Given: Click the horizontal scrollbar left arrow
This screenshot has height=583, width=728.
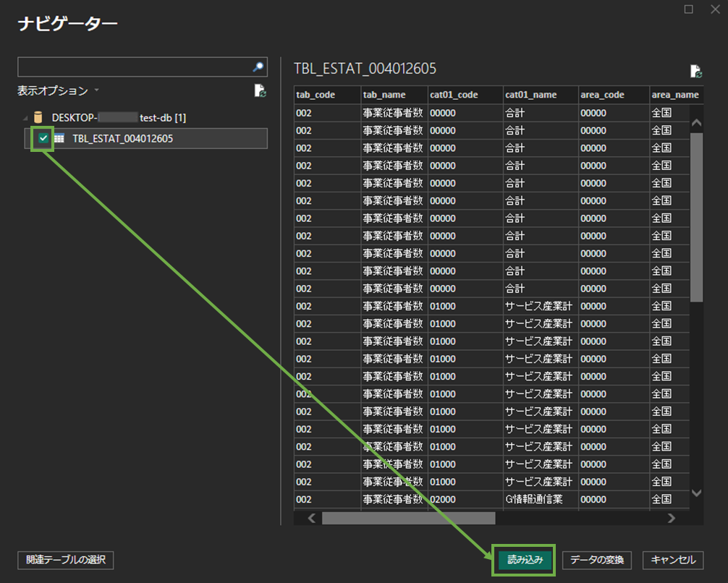Looking at the screenshot, I should [312, 518].
